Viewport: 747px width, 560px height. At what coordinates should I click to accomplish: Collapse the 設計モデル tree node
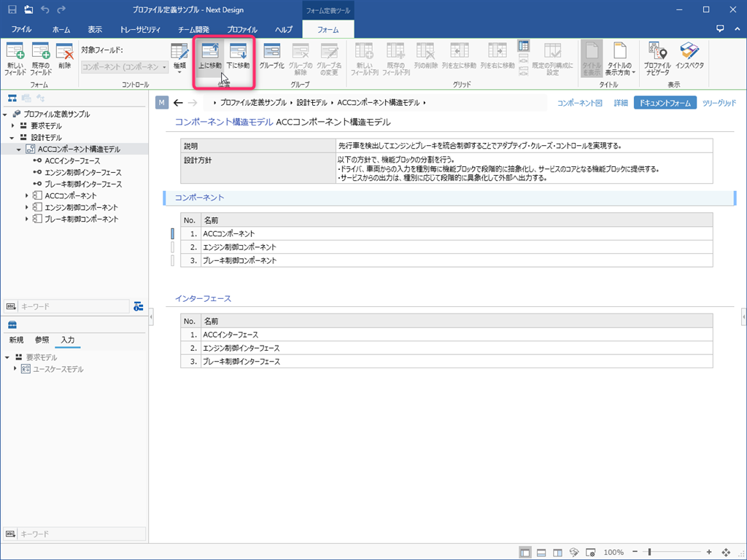(x=12, y=138)
